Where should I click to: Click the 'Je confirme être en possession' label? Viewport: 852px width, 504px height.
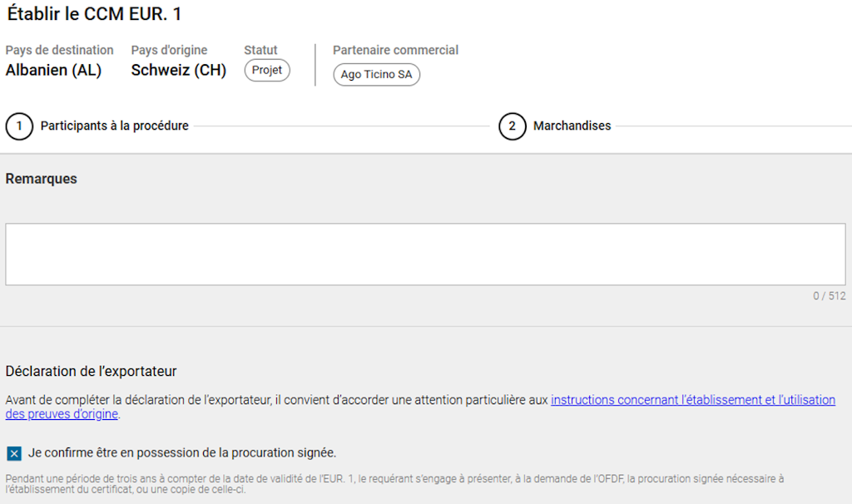pyautogui.click(x=182, y=453)
